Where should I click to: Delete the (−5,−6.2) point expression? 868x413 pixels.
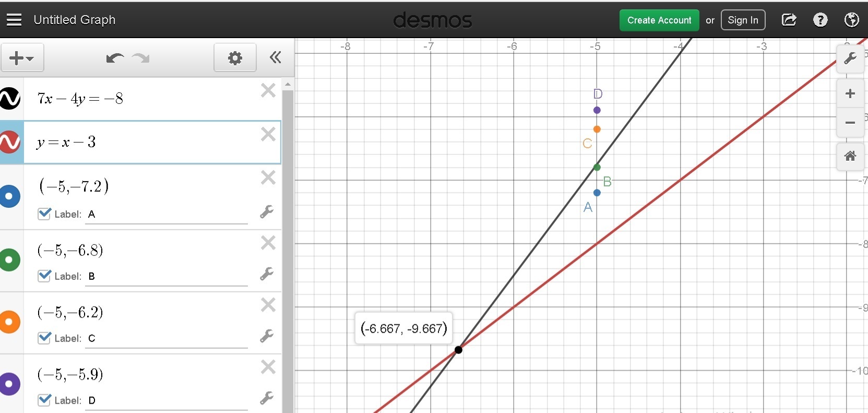click(x=268, y=304)
